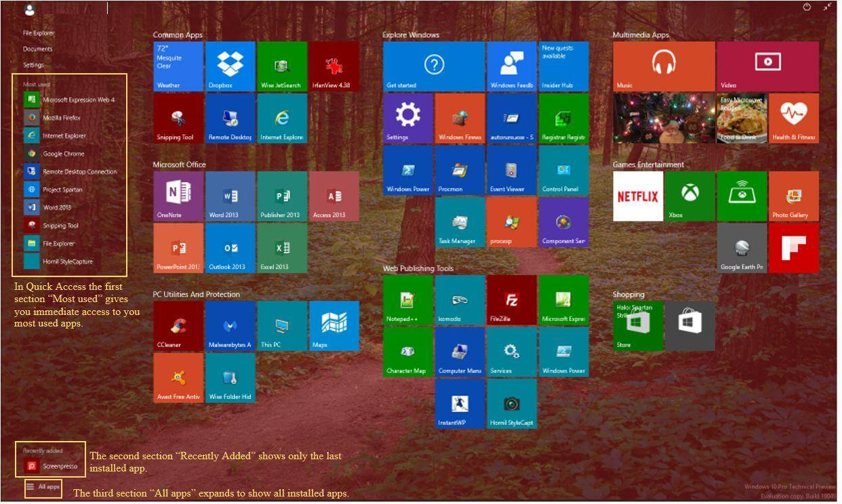Open the procexp tile
Screen dimensions: 842x504
pyautogui.click(x=512, y=222)
